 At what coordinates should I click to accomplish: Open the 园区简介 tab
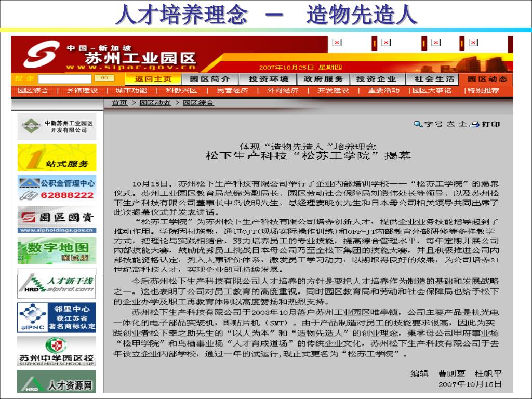210,79
